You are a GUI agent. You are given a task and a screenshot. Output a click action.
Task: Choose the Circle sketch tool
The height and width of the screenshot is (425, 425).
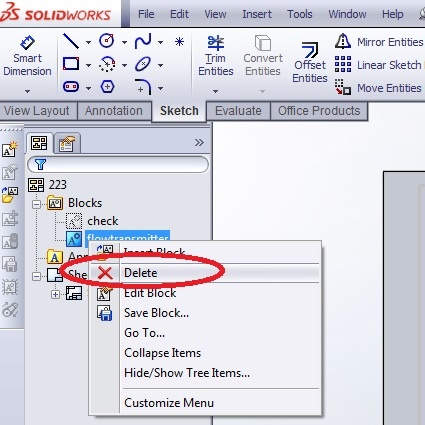107,41
